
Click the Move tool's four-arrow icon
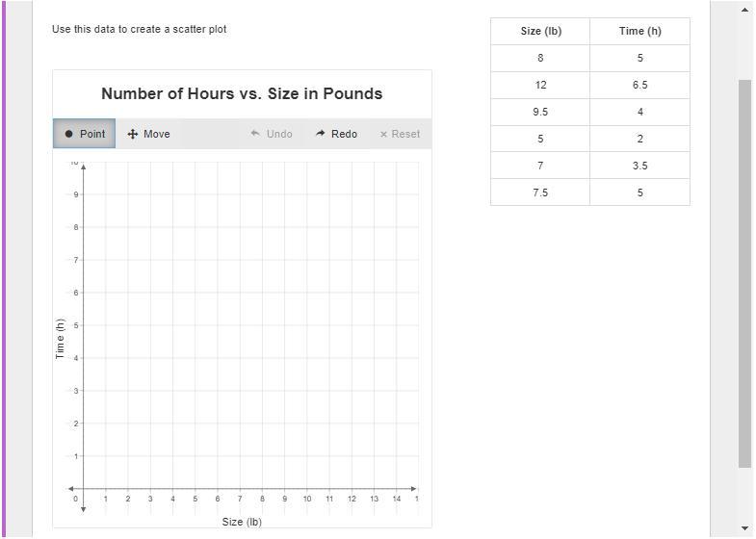point(133,134)
